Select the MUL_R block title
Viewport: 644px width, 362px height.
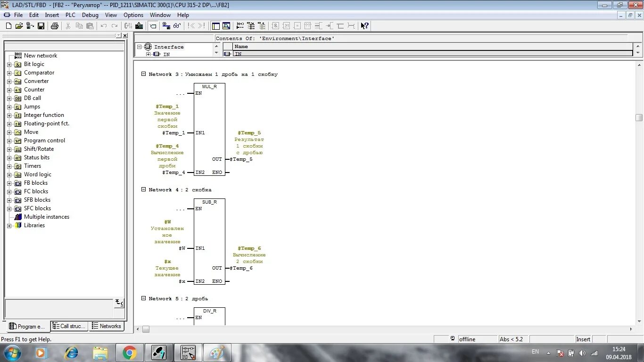click(209, 87)
